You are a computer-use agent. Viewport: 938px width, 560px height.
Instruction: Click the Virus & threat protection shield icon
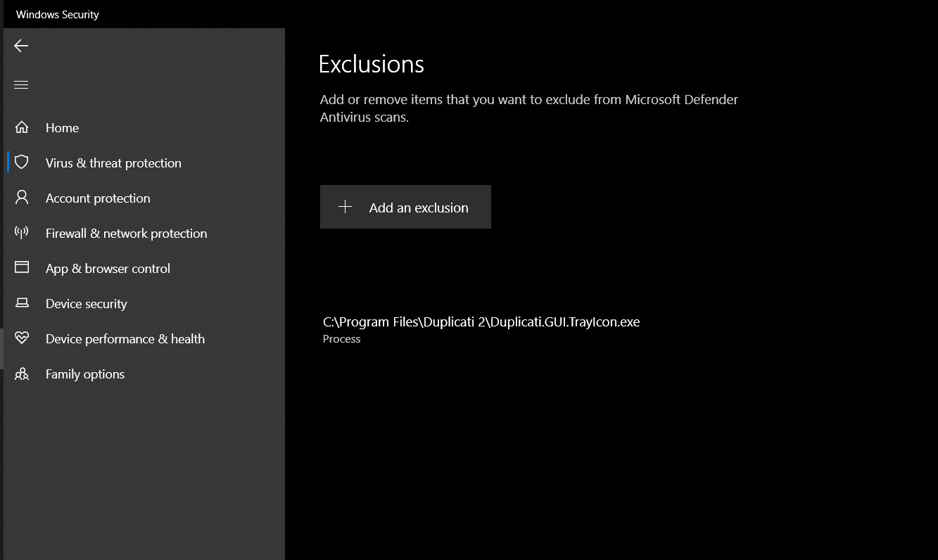[22, 163]
